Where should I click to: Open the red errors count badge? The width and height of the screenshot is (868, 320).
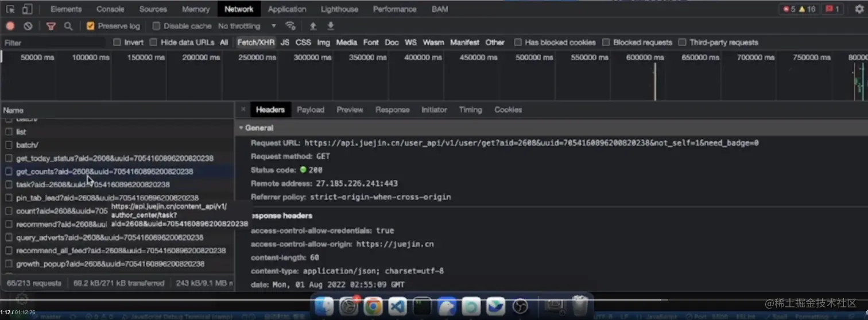[x=789, y=9]
